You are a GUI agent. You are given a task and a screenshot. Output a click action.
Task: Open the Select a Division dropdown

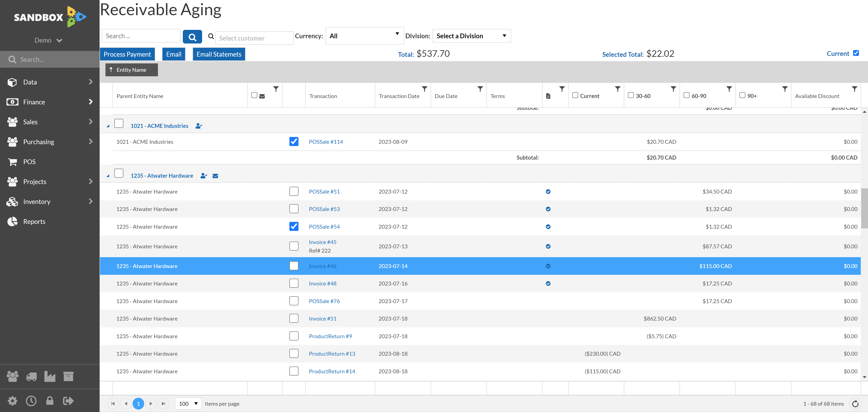[471, 36]
